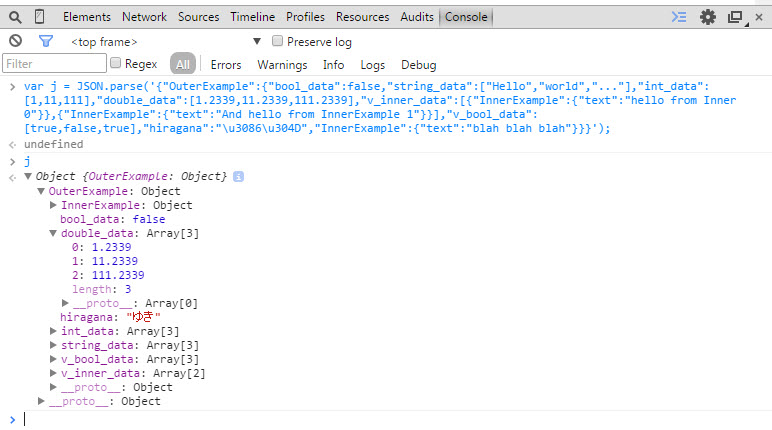The width and height of the screenshot is (772, 430).
Task: Show the drawer console toggle icon
Action: (679, 17)
